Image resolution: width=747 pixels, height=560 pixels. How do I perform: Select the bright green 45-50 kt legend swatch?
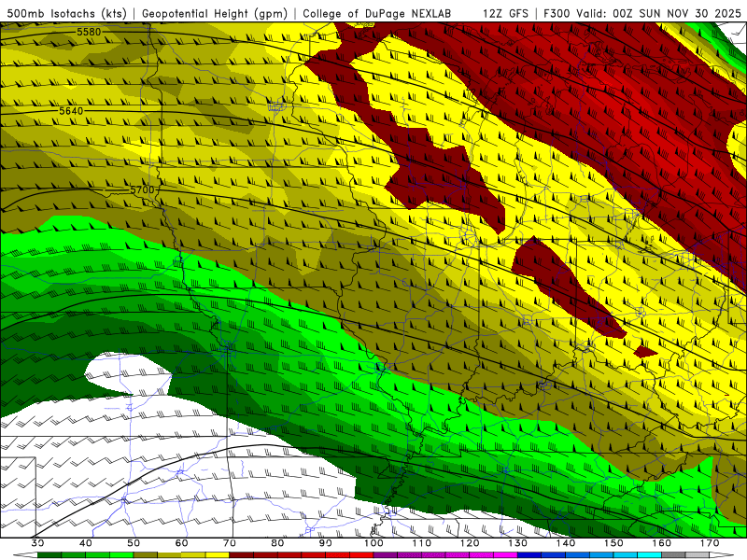tap(121, 555)
